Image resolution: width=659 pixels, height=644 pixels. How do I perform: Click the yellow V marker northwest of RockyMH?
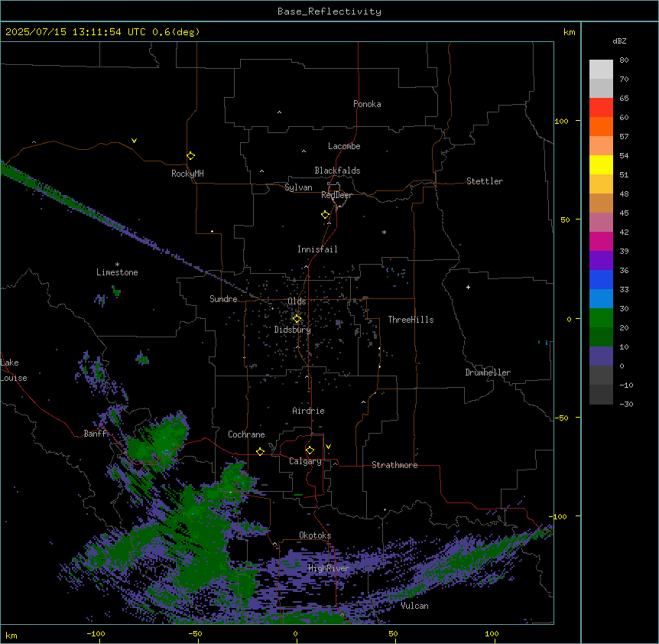[134, 141]
